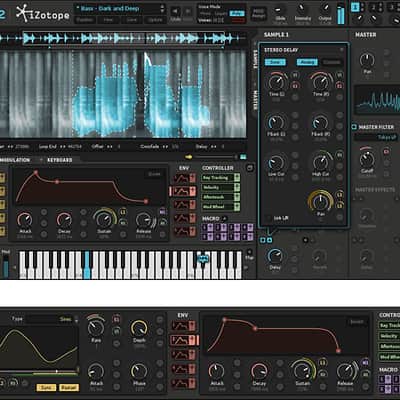Click the upper envelope Attack knob
This screenshot has height=400, width=400.
[25, 220]
